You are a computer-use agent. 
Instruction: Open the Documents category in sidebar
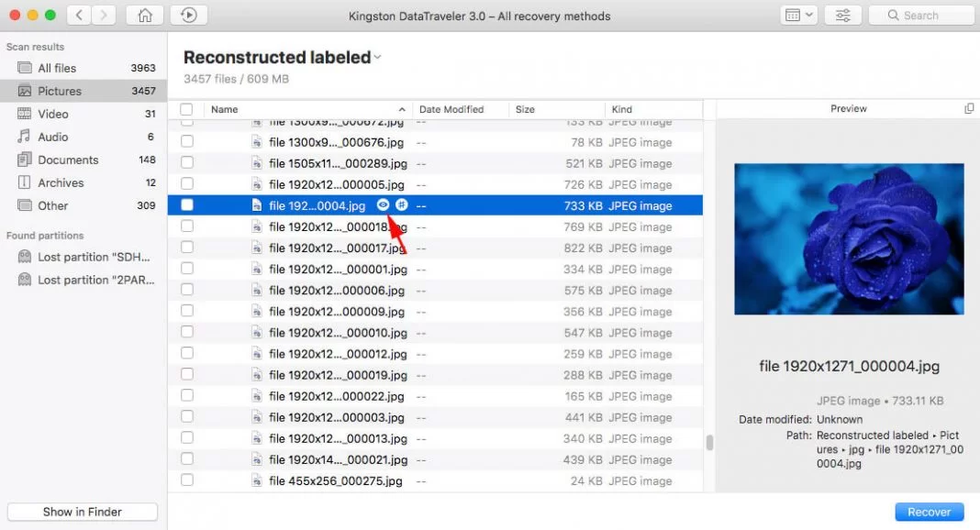click(67, 160)
